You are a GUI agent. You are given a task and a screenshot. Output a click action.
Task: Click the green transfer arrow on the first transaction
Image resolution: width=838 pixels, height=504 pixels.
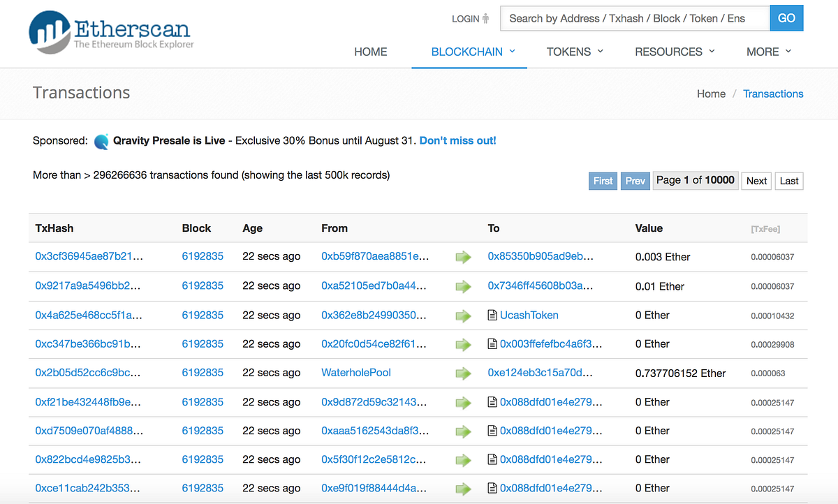click(x=463, y=257)
